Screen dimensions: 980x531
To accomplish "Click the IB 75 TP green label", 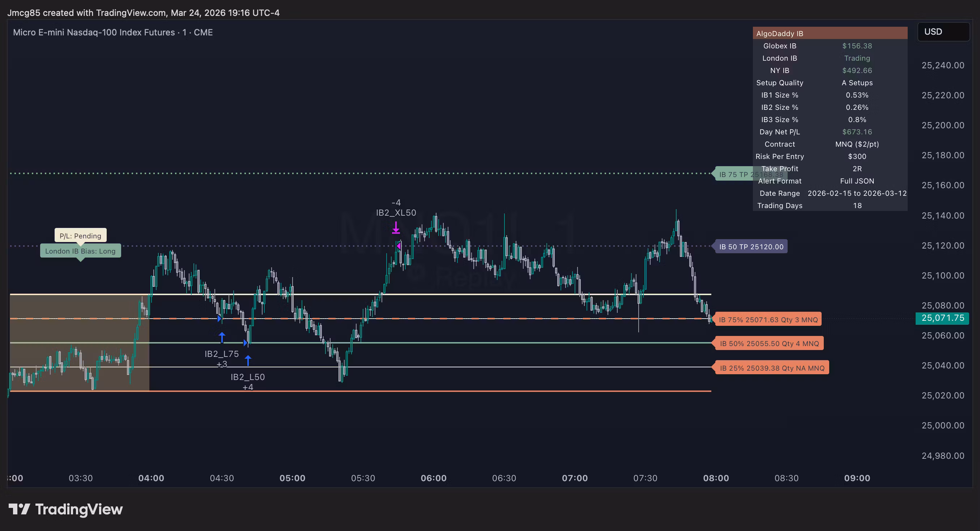I will click(733, 174).
